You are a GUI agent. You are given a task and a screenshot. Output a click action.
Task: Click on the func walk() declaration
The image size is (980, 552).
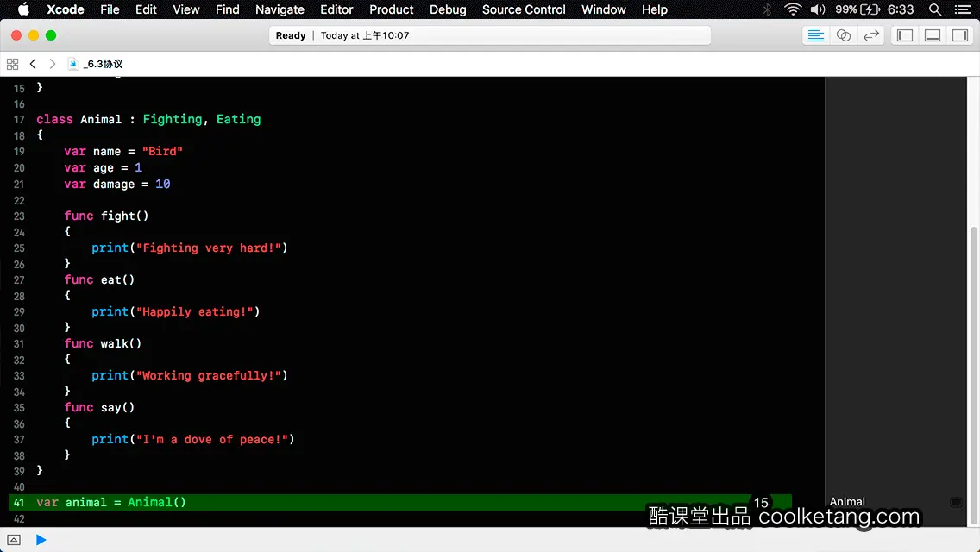coord(103,343)
